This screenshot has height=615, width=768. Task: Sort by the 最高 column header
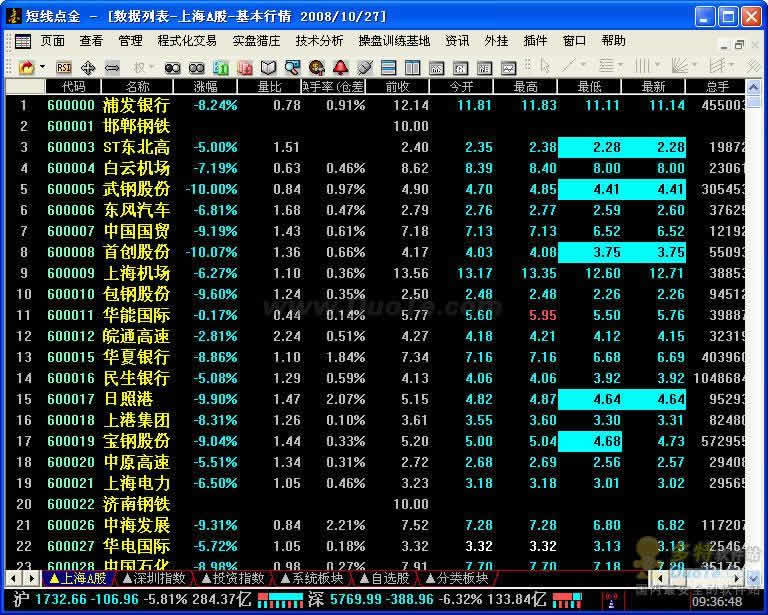[x=526, y=87]
